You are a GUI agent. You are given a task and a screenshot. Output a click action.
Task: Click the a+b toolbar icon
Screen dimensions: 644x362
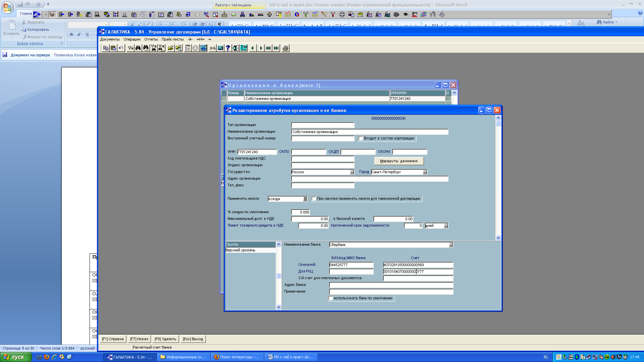[213, 48]
